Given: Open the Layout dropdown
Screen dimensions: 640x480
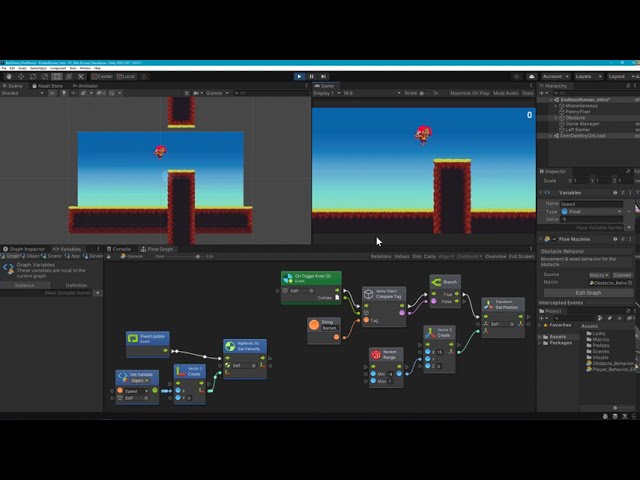Looking at the screenshot, I should [620, 76].
